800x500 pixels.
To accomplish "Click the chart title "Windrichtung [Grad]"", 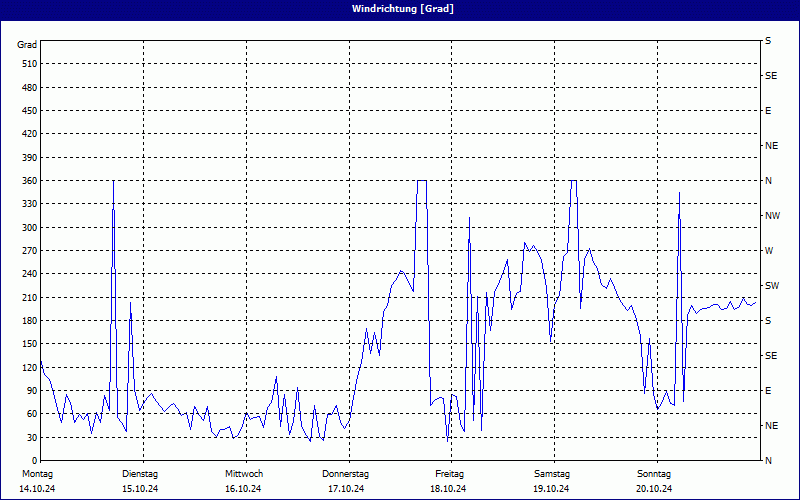I will tap(403, 9).
